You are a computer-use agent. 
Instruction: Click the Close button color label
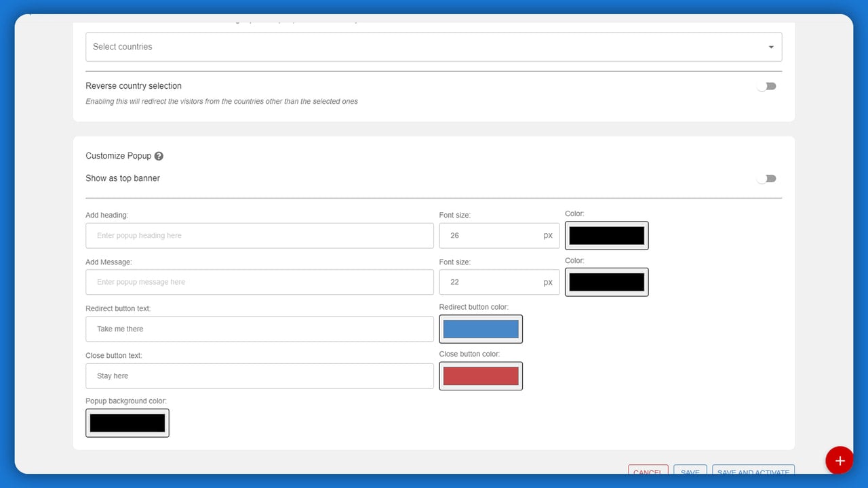click(x=469, y=354)
